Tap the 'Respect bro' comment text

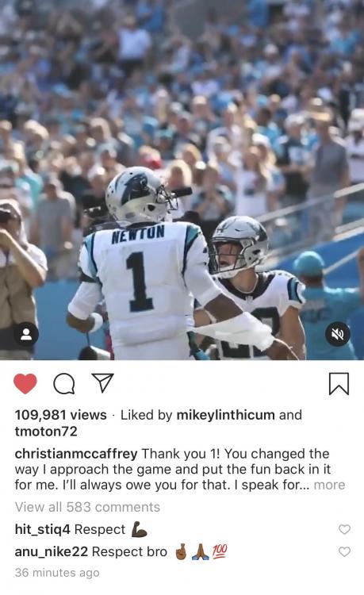(130, 551)
